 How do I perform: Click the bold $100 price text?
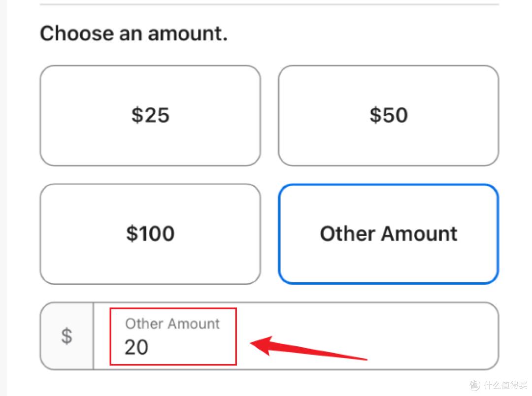pyautogui.click(x=150, y=233)
